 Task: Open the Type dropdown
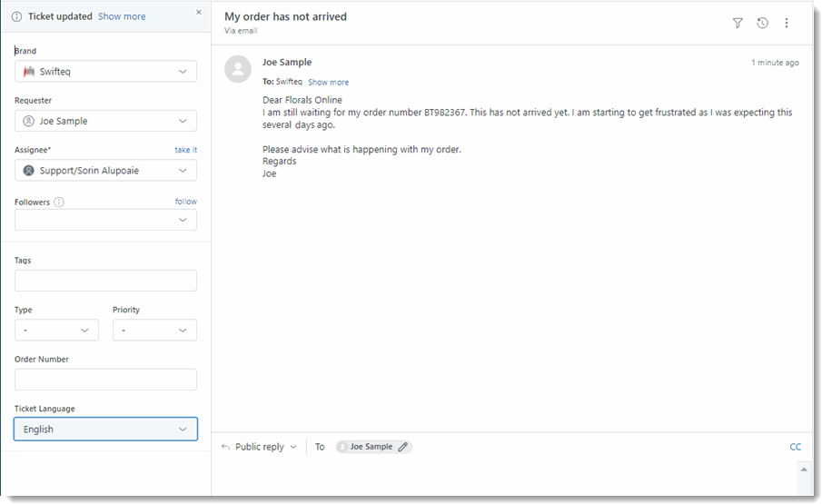point(56,330)
